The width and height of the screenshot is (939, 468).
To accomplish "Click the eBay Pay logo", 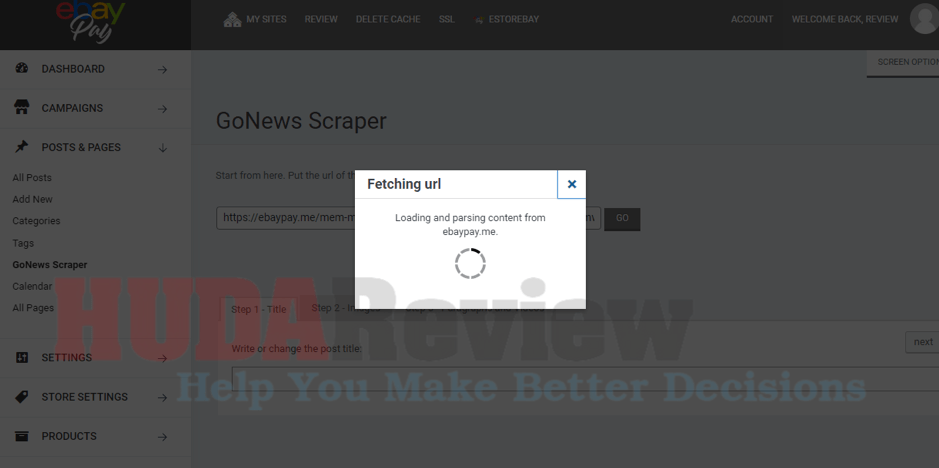I will (90, 22).
